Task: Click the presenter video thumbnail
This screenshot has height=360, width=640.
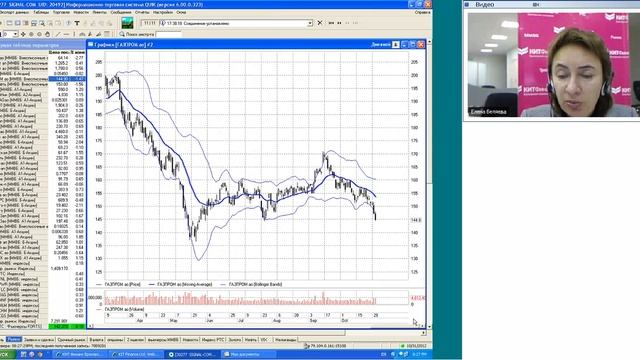Action: (x=553, y=65)
